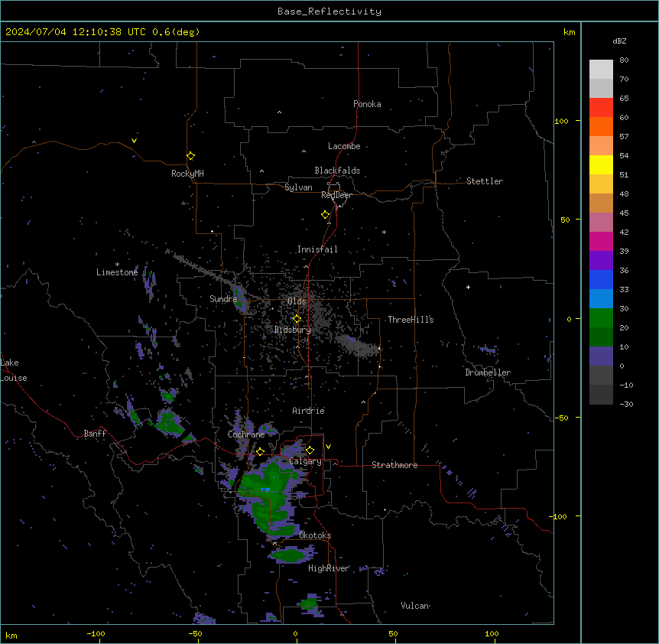The width and height of the screenshot is (659, 644).
Task: Click the ThreeHills label
Action: tap(411, 320)
